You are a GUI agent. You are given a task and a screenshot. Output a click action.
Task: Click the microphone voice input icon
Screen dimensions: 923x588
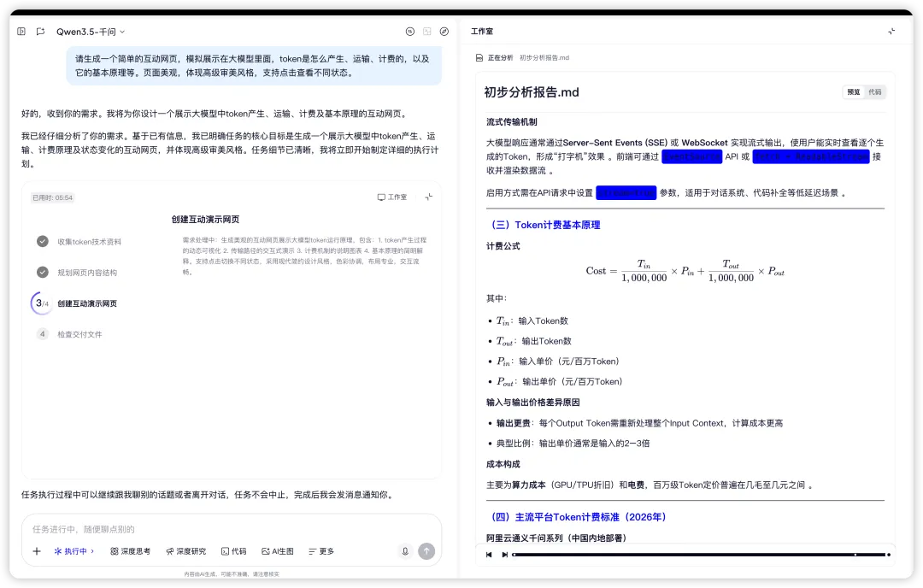pyautogui.click(x=405, y=551)
